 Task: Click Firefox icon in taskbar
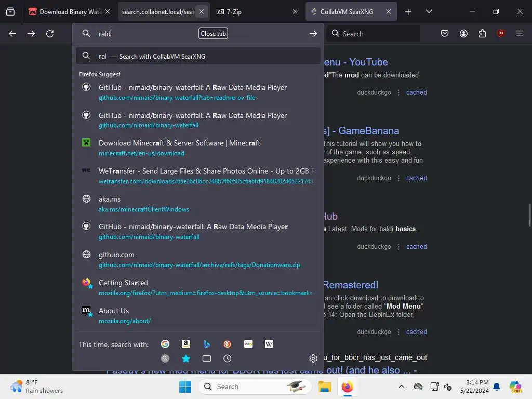click(x=347, y=387)
